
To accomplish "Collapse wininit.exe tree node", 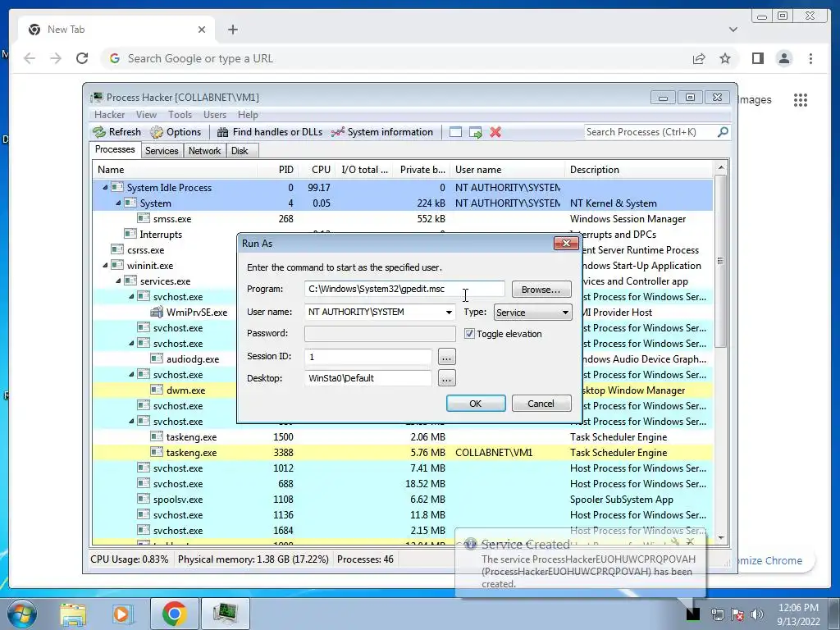I will point(105,265).
